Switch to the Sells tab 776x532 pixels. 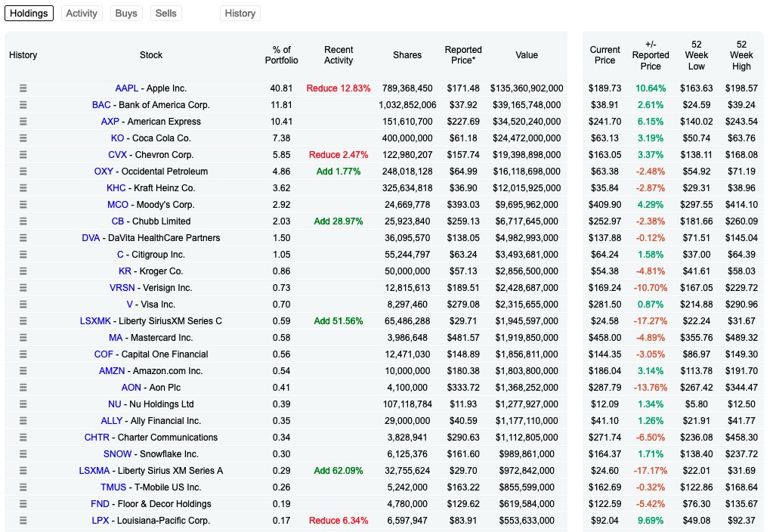click(165, 13)
